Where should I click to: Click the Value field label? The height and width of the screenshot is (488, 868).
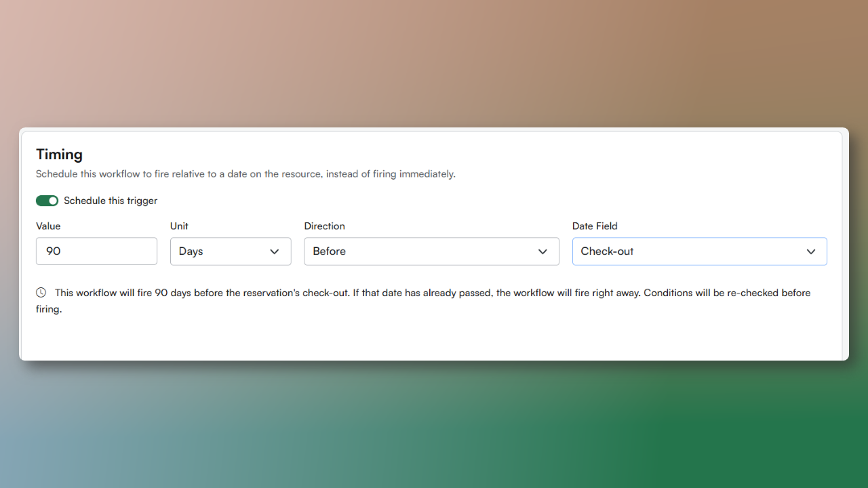(48, 226)
